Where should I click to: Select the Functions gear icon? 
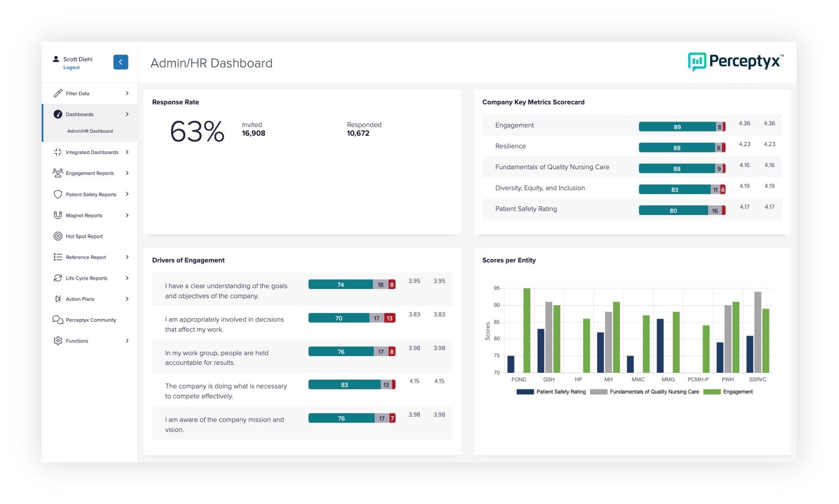point(58,341)
